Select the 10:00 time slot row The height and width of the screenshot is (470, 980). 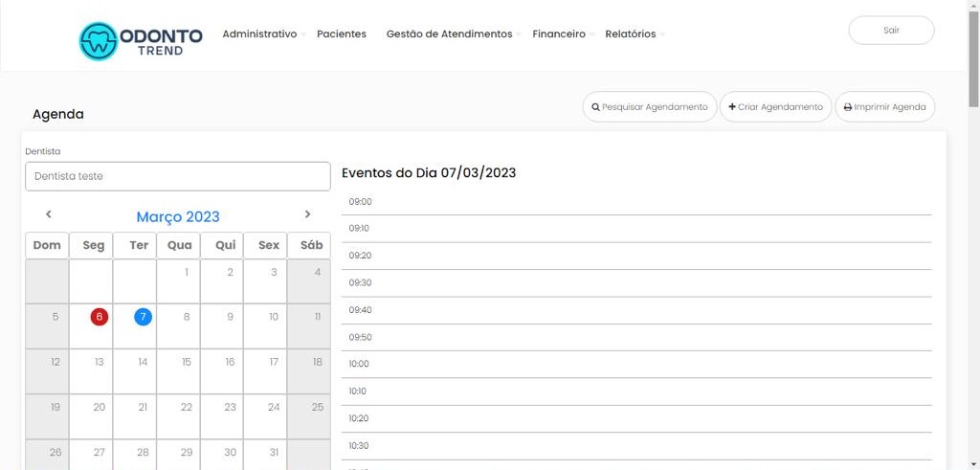pyautogui.click(x=635, y=364)
